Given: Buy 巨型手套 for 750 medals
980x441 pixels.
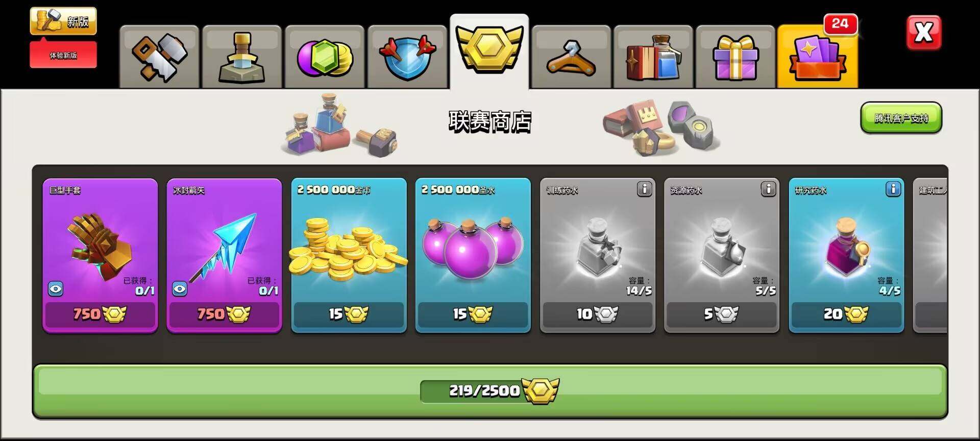Looking at the screenshot, I should click(100, 314).
